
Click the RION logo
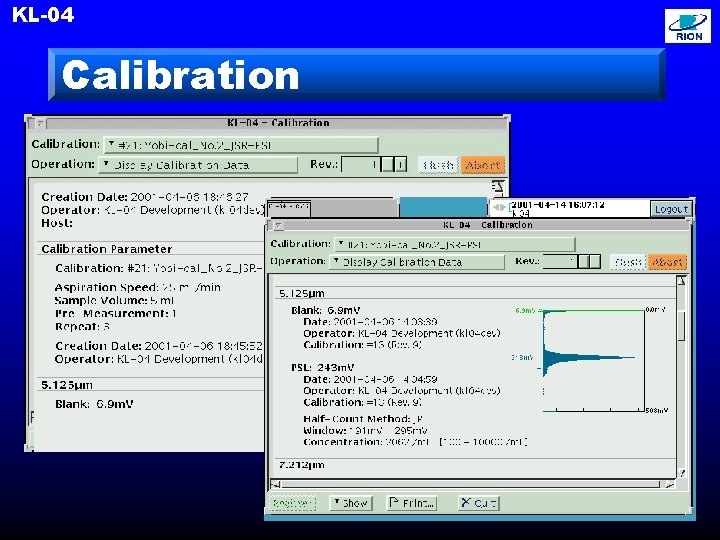[x=687, y=26]
